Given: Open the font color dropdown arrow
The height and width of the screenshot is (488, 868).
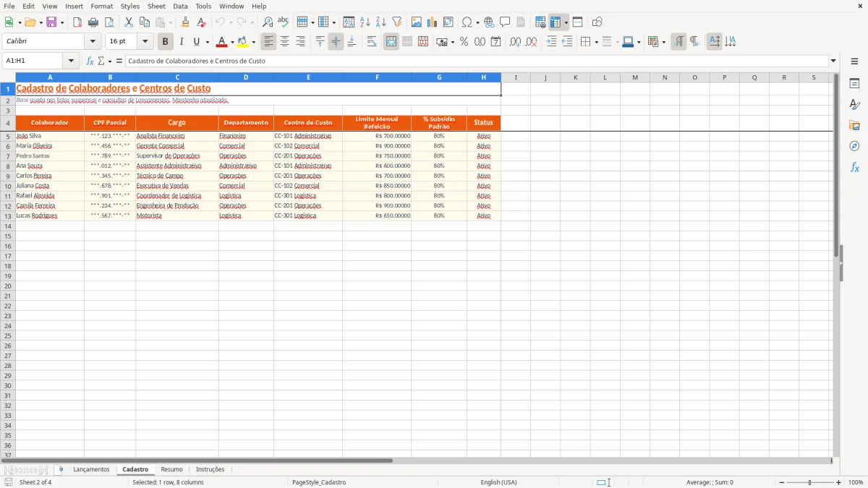Looking at the screenshot, I should click(x=231, y=42).
